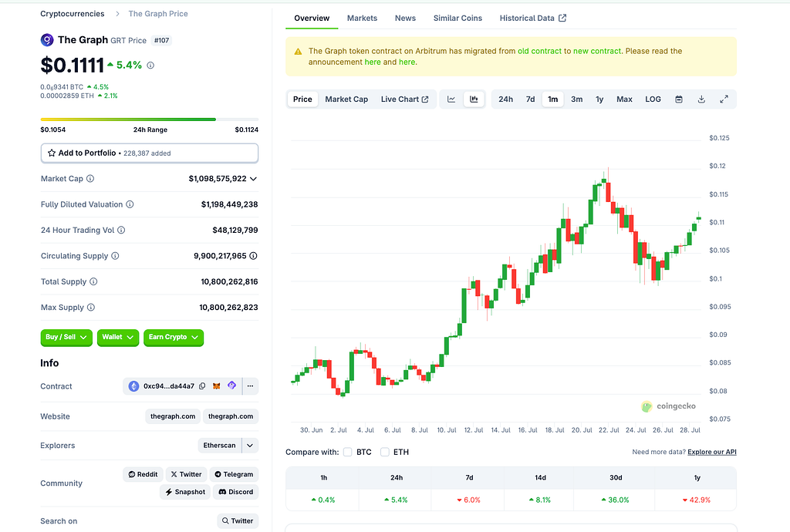Viewport: 790px width, 532px height.
Task: Tick the ETH compare checkbox
Action: (385, 452)
